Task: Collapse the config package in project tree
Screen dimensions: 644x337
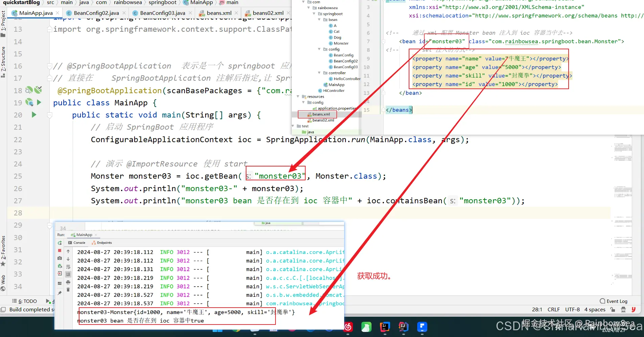Action: 319,49
